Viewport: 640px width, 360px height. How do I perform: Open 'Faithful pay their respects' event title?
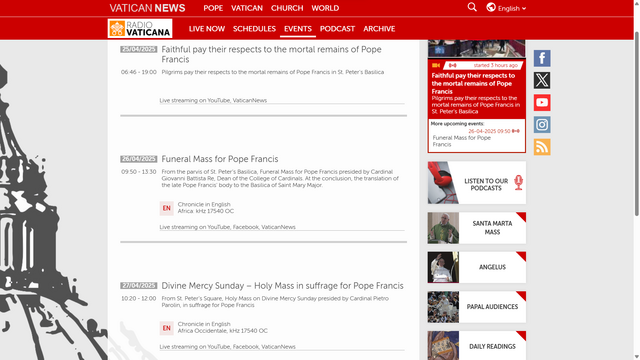tap(271, 54)
